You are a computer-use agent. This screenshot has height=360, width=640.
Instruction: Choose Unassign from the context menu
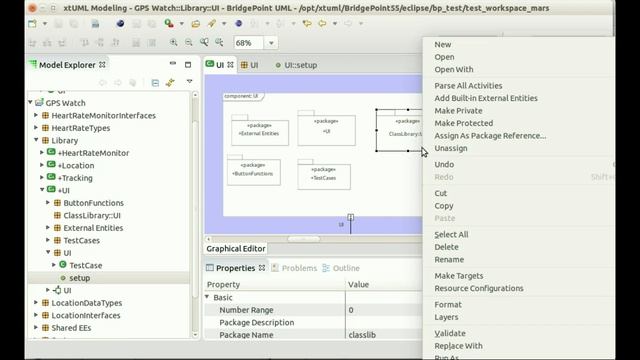(451, 148)
